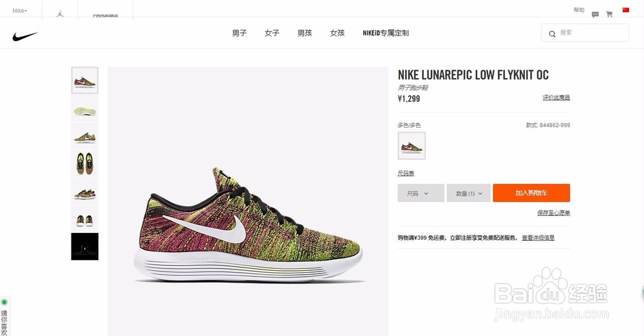The height and width of the screenshot is (336, 644).
Task: Select the top-view pair thumbnail
Action: pos(84,163)
